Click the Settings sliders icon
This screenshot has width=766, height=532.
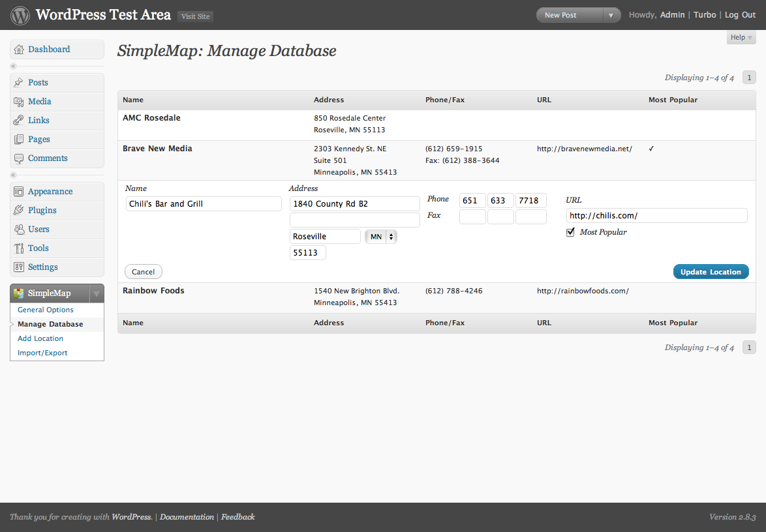tap(18, 267)
